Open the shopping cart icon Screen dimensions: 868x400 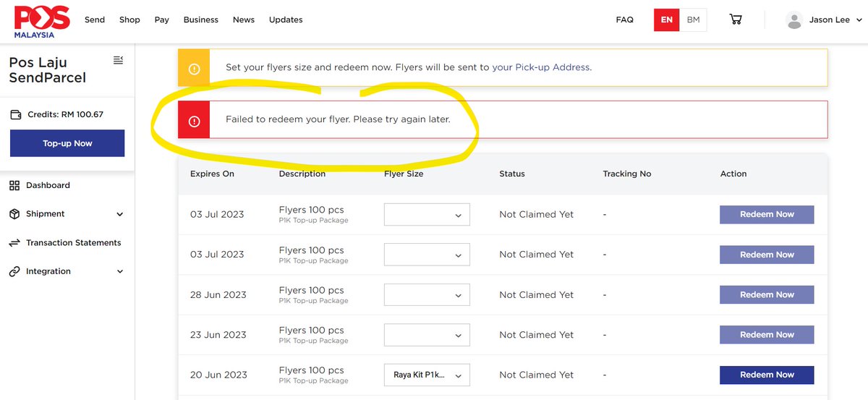click(736, 20)
